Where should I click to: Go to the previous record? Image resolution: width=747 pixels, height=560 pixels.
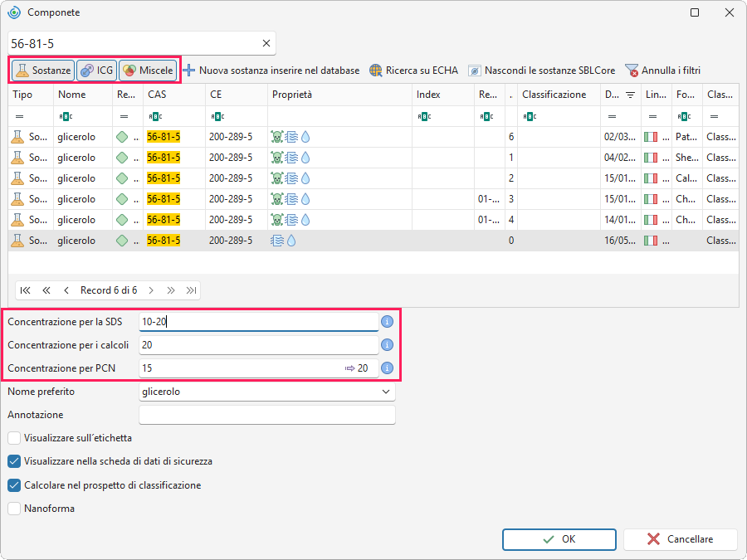pos(66,290)
